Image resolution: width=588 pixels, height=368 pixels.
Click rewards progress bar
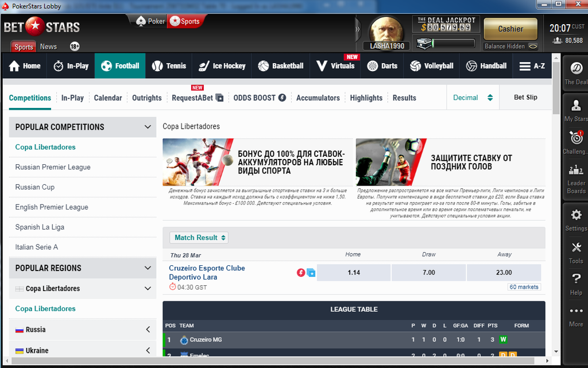coord(454,44)
